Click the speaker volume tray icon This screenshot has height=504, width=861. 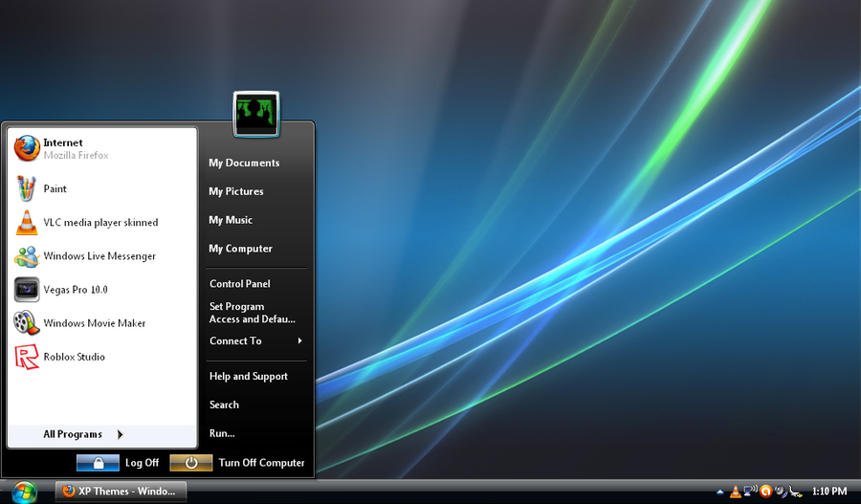click(781, 492)
